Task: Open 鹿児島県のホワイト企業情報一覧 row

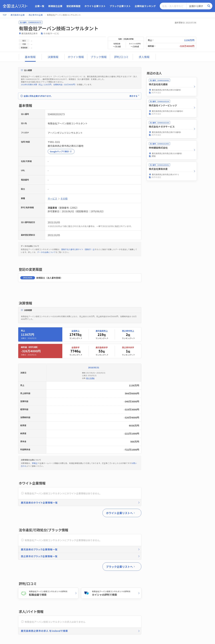Action: coord(80,503)
